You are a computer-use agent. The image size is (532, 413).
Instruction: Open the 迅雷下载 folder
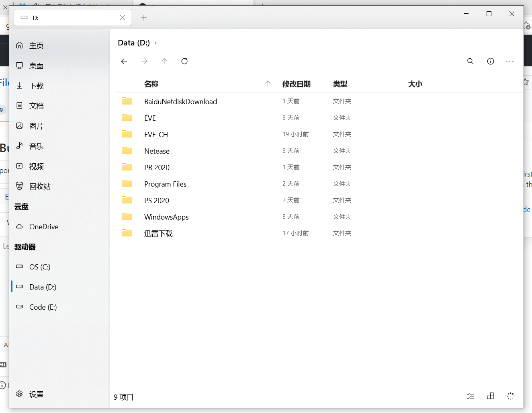point(158,233)
